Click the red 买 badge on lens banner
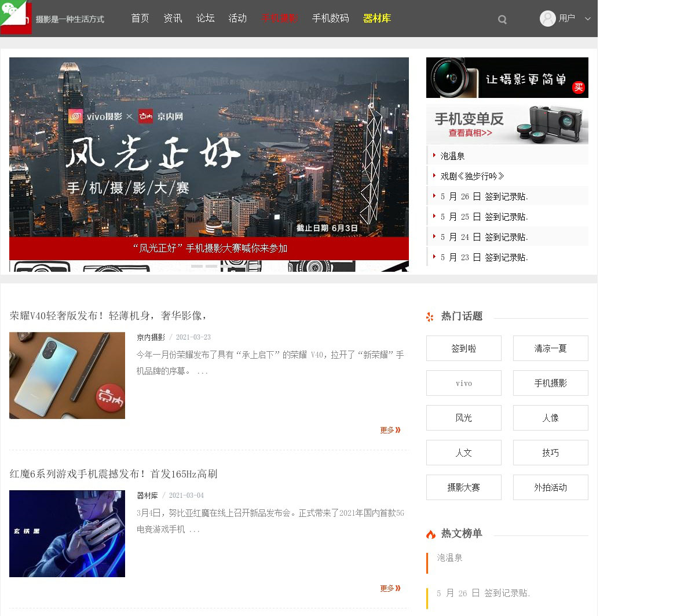Screen dimensions: 695x616 coord(578,88)
